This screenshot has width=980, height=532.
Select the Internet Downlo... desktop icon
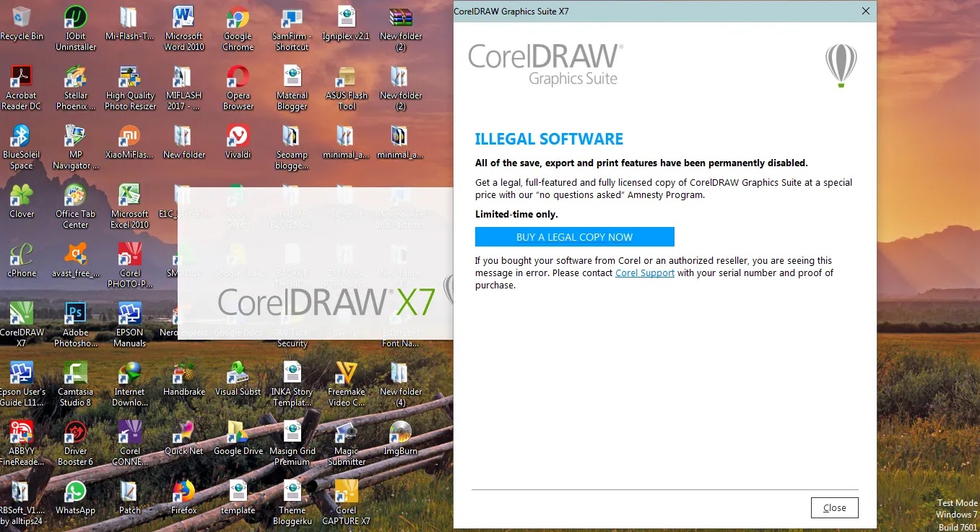129,384
